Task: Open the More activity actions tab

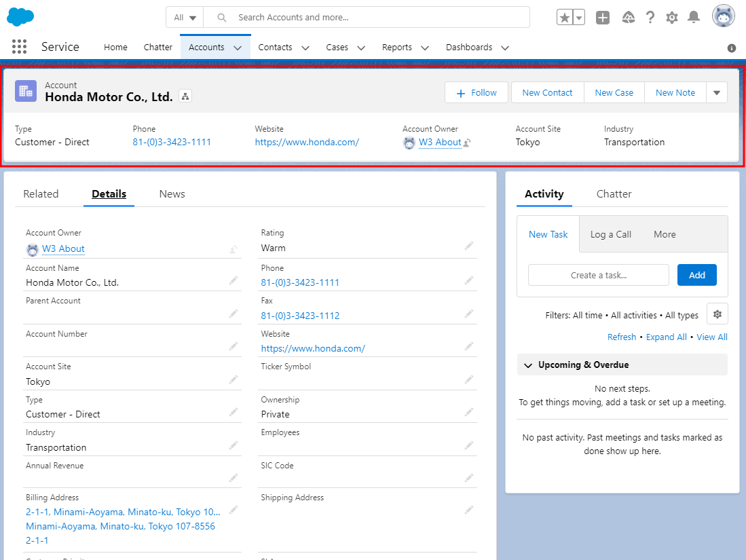Action: (x=664, y=235)
